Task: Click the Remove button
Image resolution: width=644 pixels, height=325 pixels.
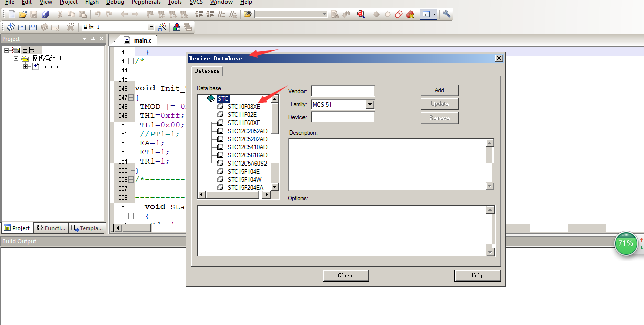Action: (x=439, y=118)
